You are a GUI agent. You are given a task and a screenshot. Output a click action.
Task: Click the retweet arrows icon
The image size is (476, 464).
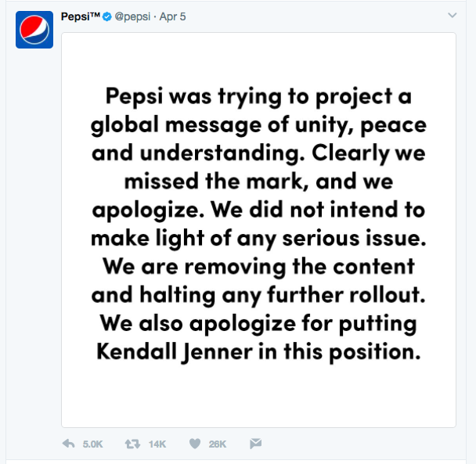pos(132,444)
